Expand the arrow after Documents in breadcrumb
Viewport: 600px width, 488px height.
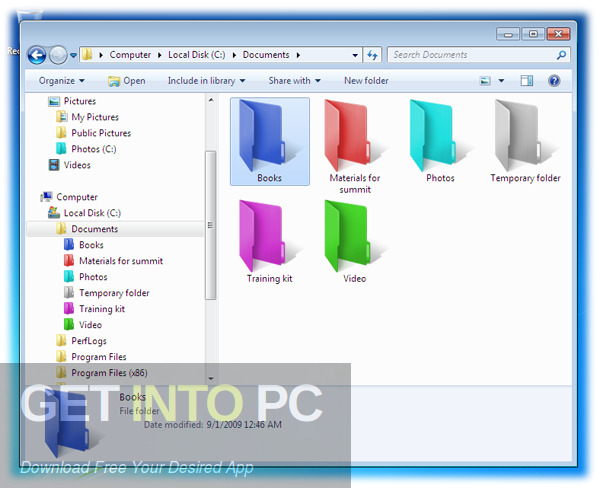point(298,55)
